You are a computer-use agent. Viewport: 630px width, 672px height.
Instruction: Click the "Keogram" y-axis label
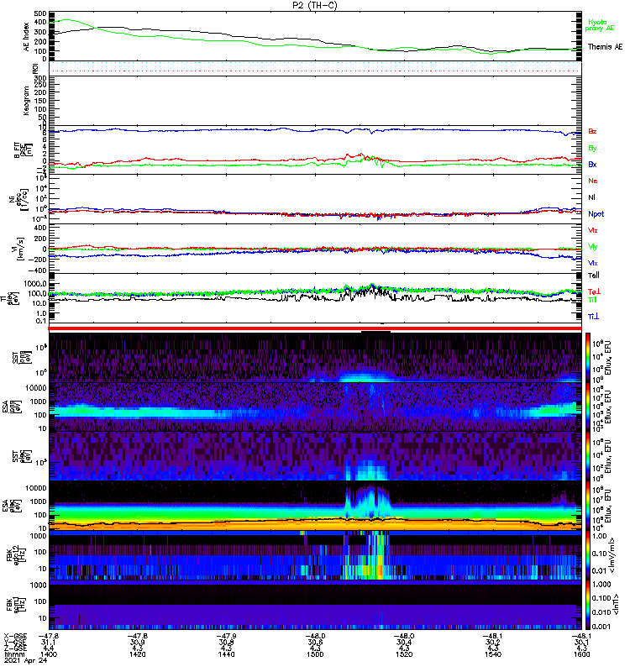click(27, 100)
